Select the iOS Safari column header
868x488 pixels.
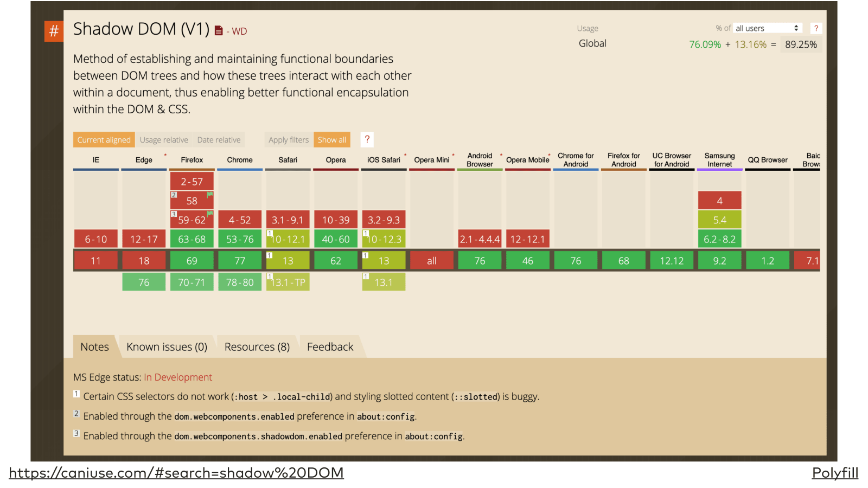(x=384, y=160)
